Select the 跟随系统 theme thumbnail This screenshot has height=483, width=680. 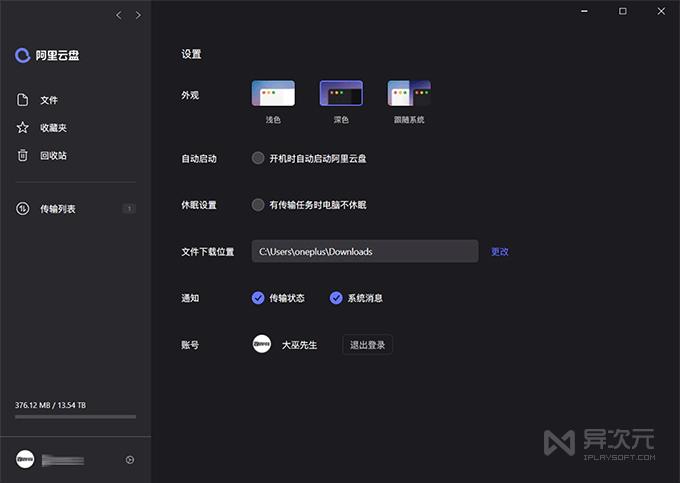[x=409, y=93]
